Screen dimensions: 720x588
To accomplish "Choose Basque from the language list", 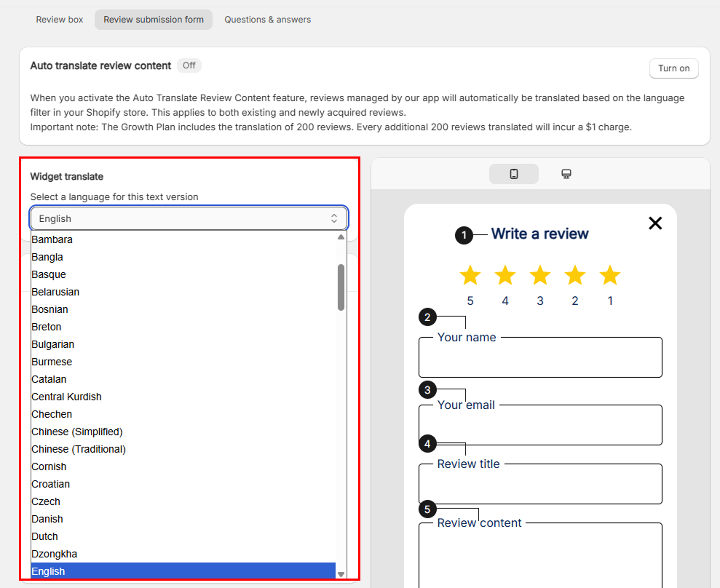I will (x=183, y=274).
